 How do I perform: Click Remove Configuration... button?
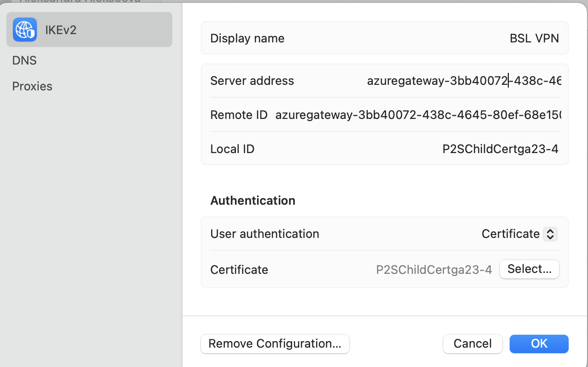point(275,343)
